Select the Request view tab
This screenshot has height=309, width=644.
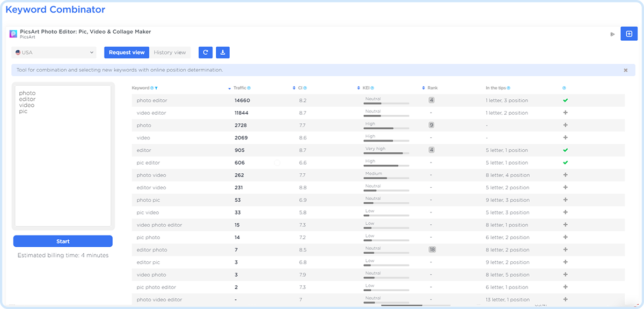point(127,53)
